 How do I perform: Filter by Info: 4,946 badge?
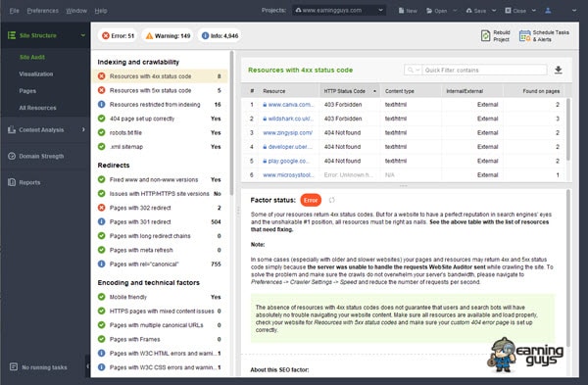point(220,35)
